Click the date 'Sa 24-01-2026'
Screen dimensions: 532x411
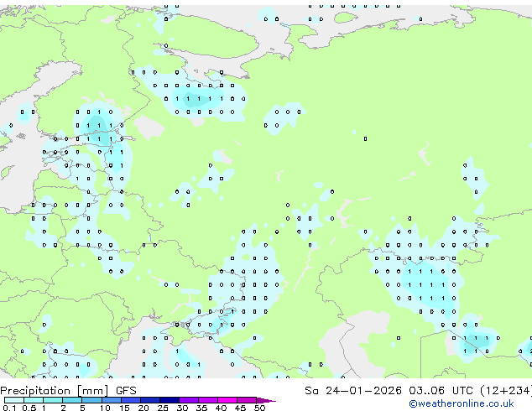tap(353, 391)
